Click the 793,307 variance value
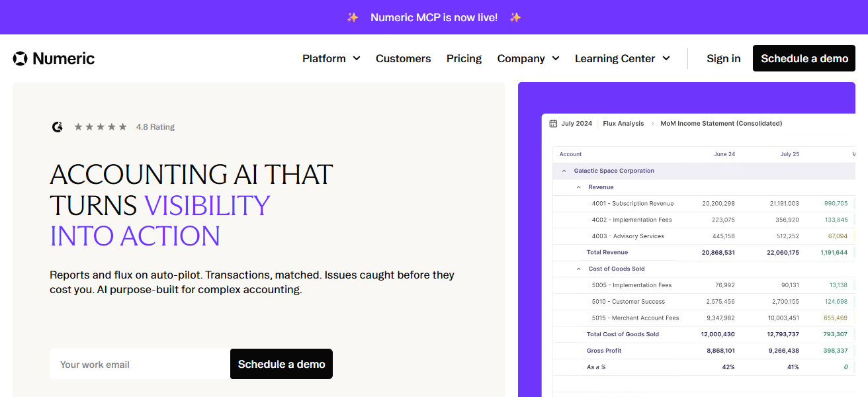The height and width of the screenshot is (397, 868). pos(836,334)
